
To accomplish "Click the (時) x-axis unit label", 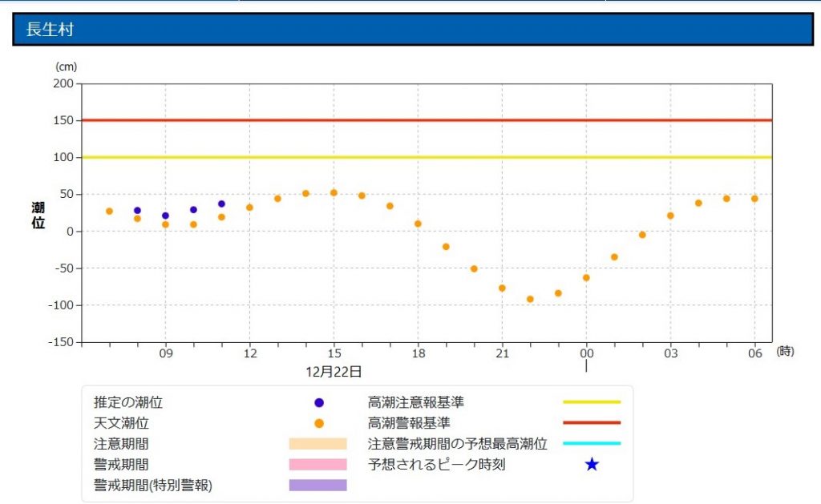I will (785, 351).
